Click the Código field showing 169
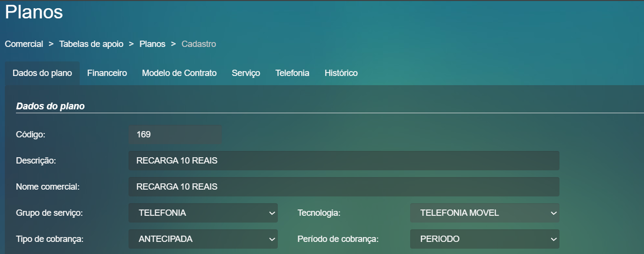Screen dimensions: 644x254 click(x=175, y=134)
